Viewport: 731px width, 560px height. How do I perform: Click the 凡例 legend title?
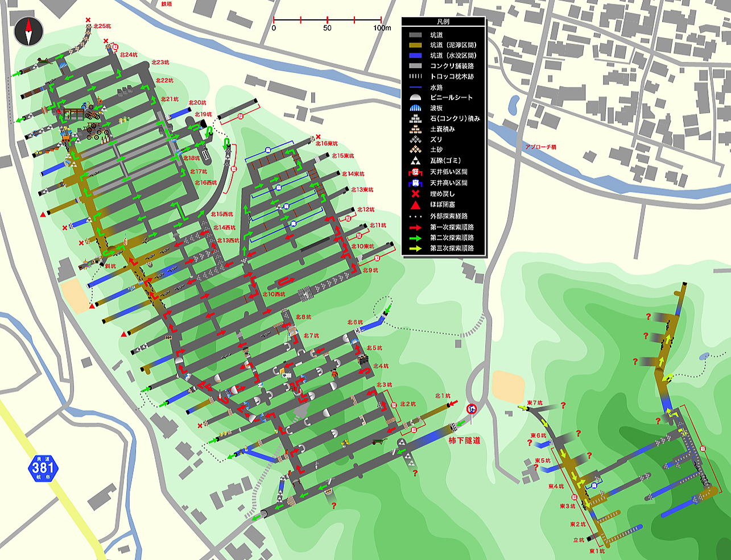coord(443,22)
